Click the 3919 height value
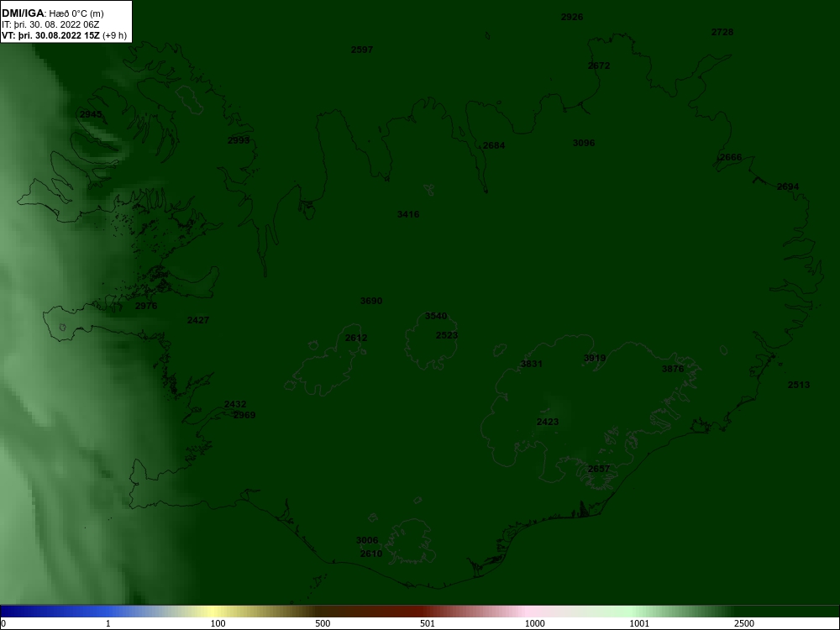The height and width of the screenshot is (630, 840). click(x=595, y=359)
